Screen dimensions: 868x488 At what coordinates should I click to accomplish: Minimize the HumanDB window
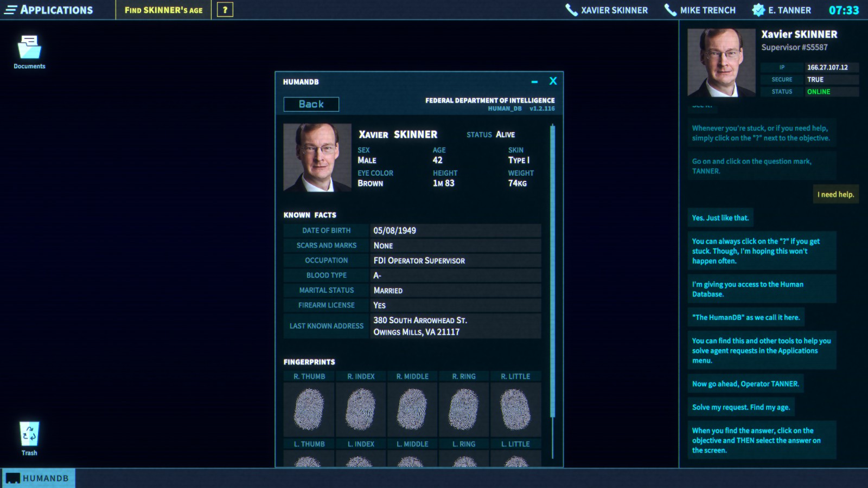click(534, 82)
